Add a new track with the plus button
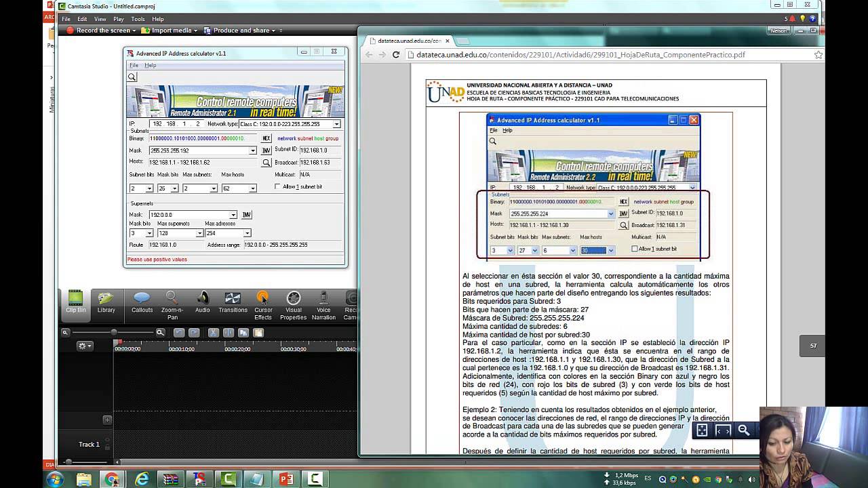 coord(107,420)
